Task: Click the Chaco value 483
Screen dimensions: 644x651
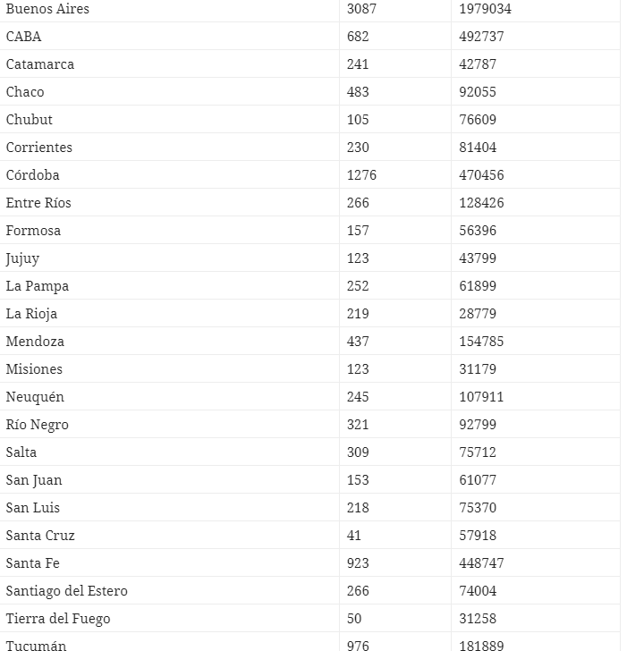Action: tap(358, 92)
